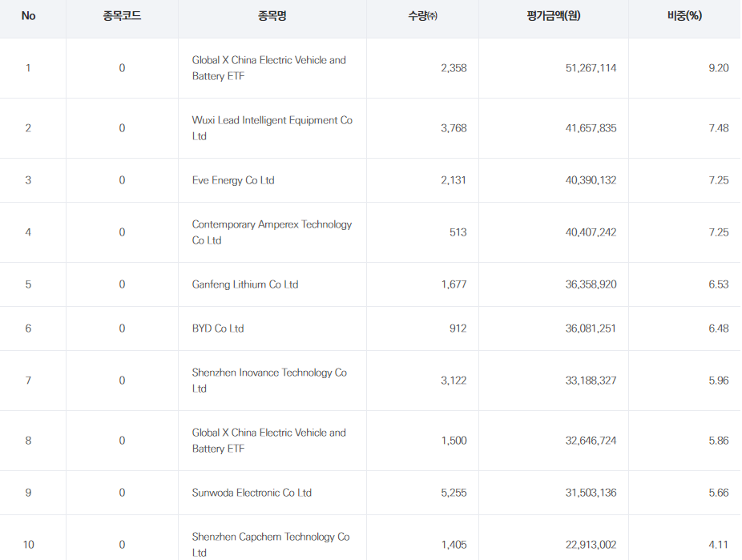Click valuation amount 51,267,114

click(x=591, y=68)
